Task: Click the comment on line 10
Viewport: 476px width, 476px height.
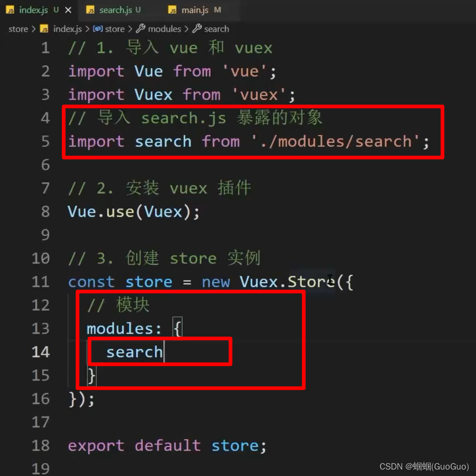Action: (x=164, y=258)
